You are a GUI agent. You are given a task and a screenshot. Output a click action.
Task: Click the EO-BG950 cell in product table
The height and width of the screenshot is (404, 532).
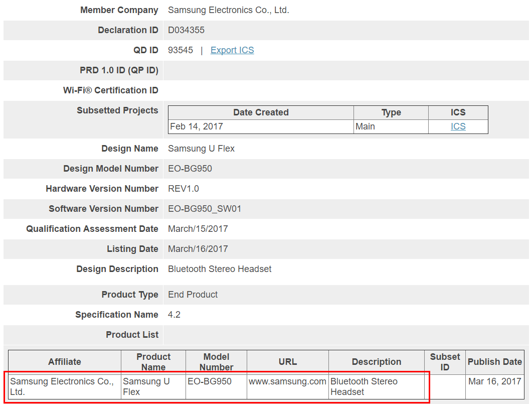click(x=210, y=381)
